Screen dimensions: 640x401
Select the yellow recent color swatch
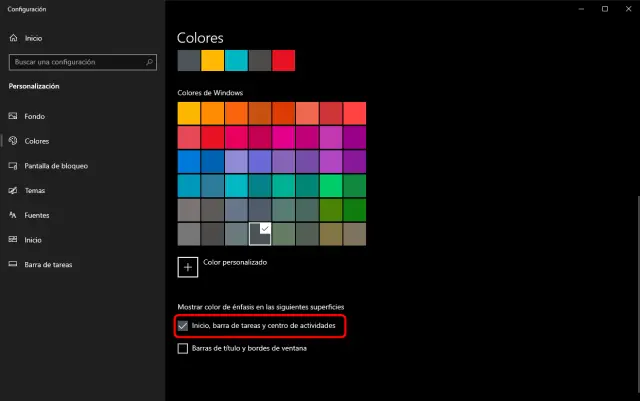coord(212,61)
